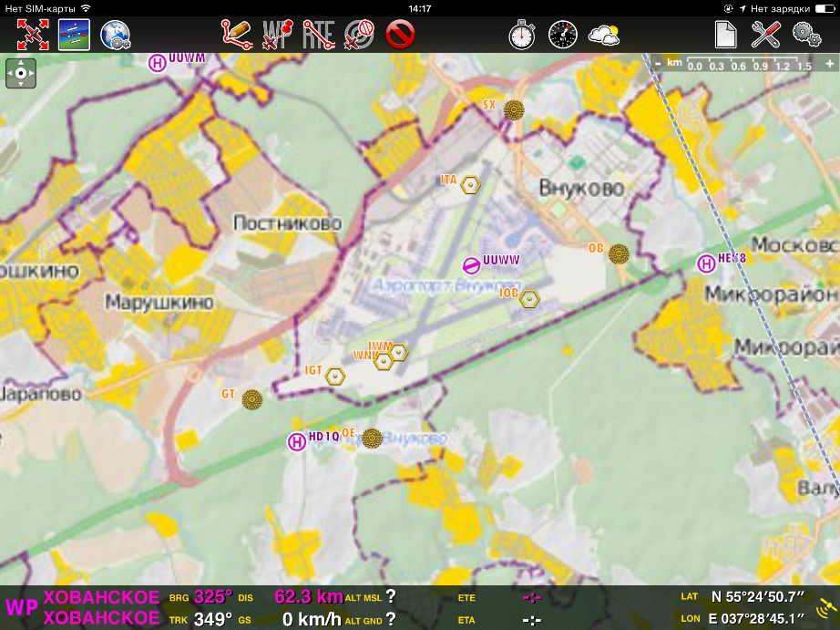Zoom in with the scale plus button
This screenshot has height=630, width=840.
tap(828, 63)
